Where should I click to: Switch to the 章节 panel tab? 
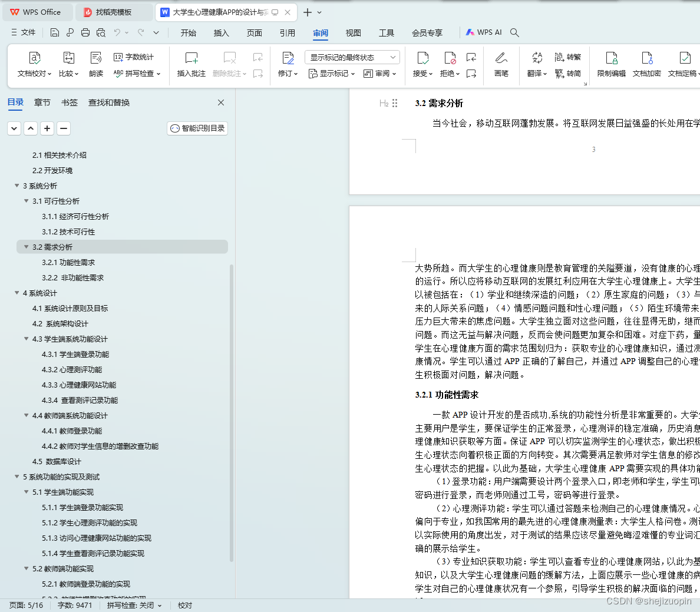pyautogui.click(x=42, y=102)
